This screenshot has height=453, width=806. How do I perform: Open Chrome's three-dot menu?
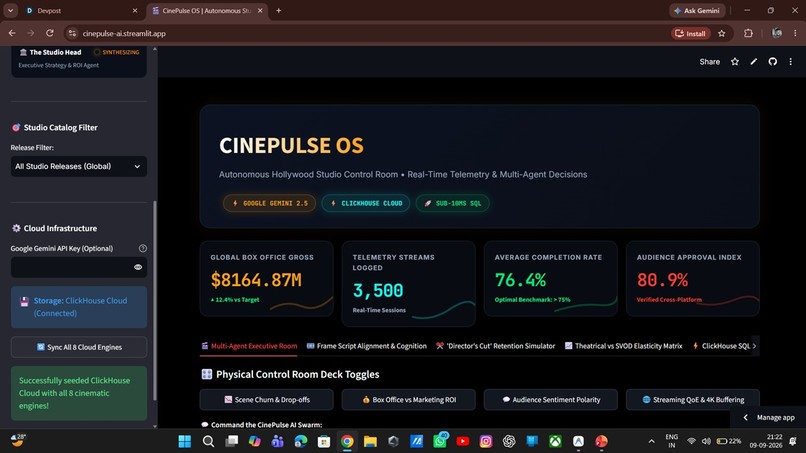795,33
